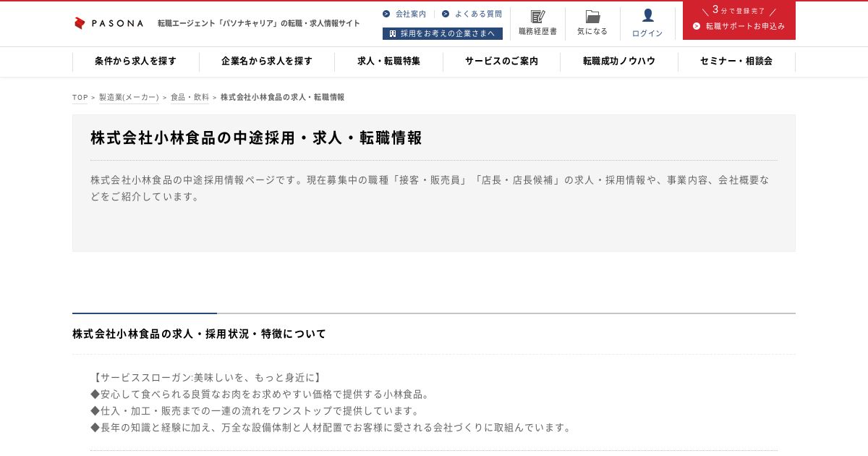This screenshot has width=868, height=456.
Task: Click the サービススローガン line of text
Action: point(206,378)
